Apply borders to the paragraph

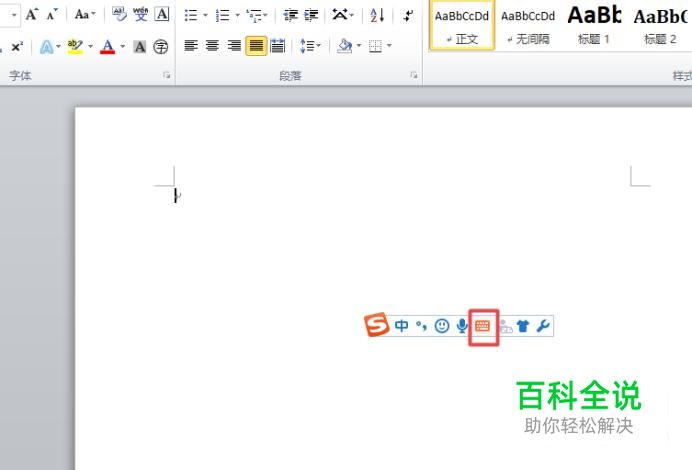[x=375, y=46]
